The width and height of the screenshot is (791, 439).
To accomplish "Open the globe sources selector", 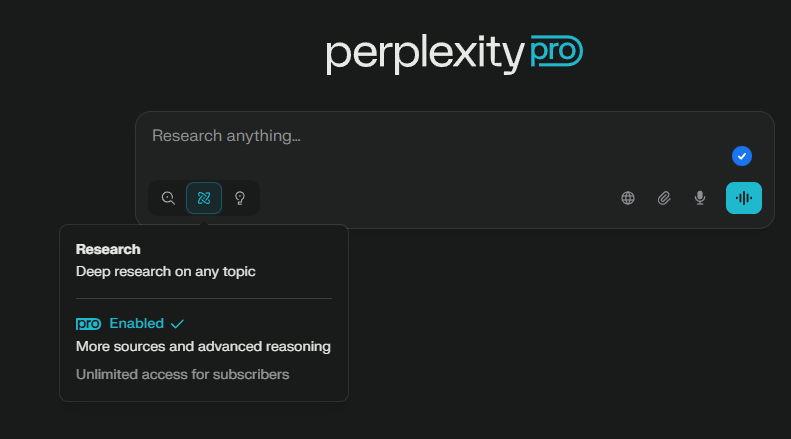I will point(628,198).
